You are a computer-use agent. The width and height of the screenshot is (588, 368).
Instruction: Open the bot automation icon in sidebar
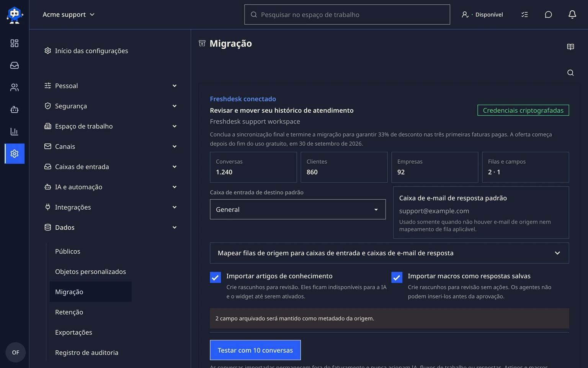coord(15,110)
